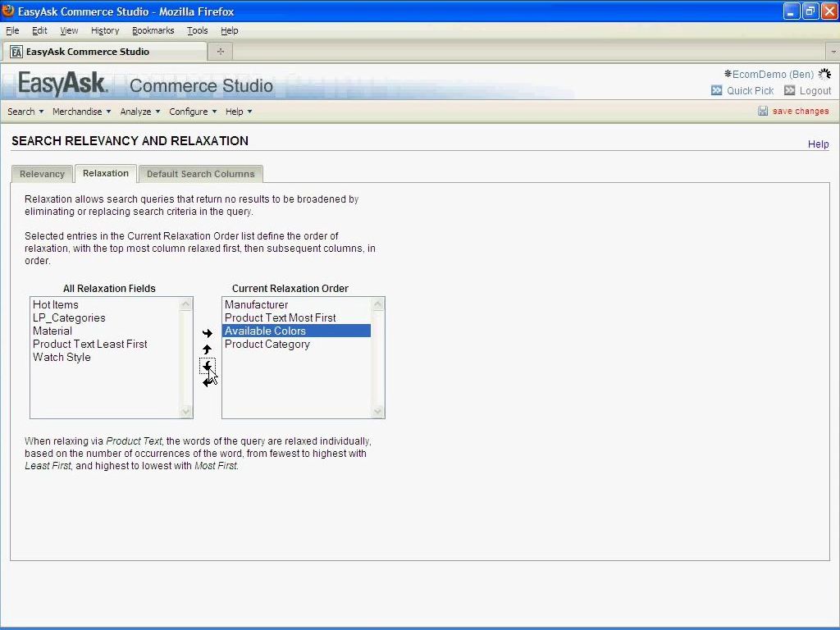Click the up arrow to move entry up
This screenshot has width=840, height=630.
208,349
